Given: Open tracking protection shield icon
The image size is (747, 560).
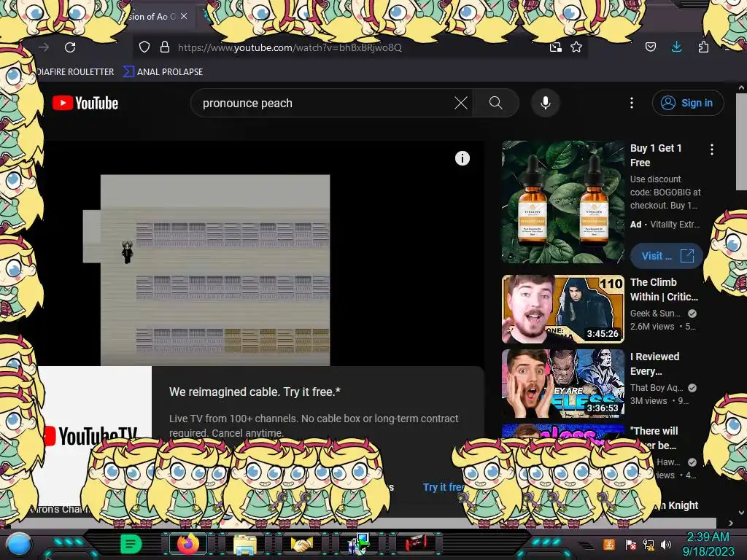Looking at the screenshot, I should [x=144, y=47].
